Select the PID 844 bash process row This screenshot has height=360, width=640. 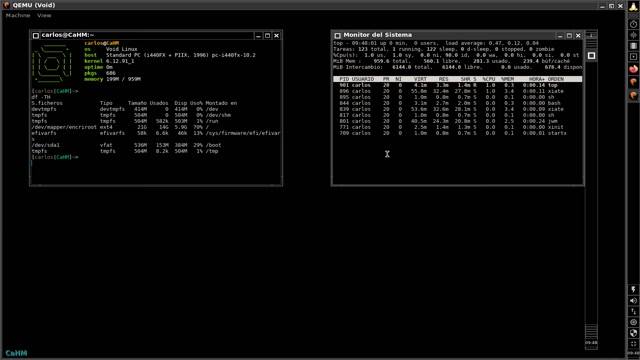(x=458, y=103)
